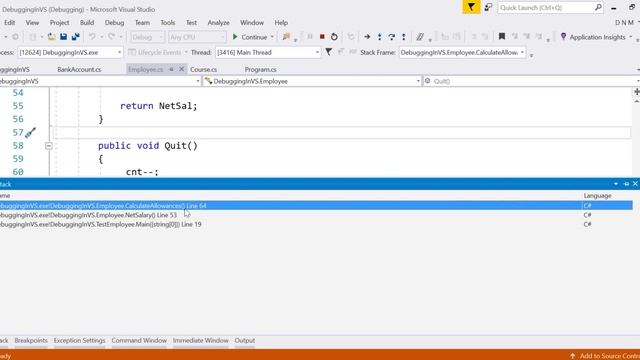Switch to Course.cs tab

[x=203, y=69]
